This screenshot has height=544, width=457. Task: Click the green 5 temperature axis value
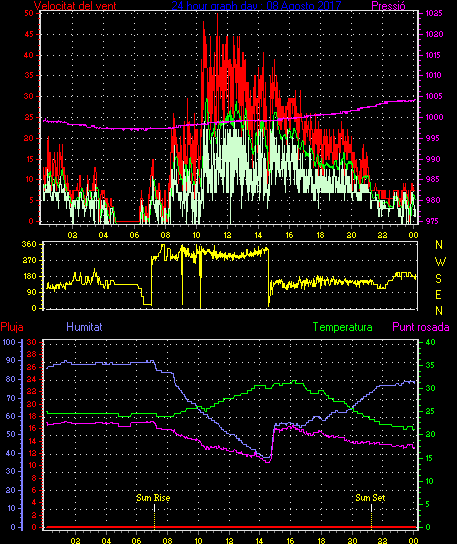428,504
